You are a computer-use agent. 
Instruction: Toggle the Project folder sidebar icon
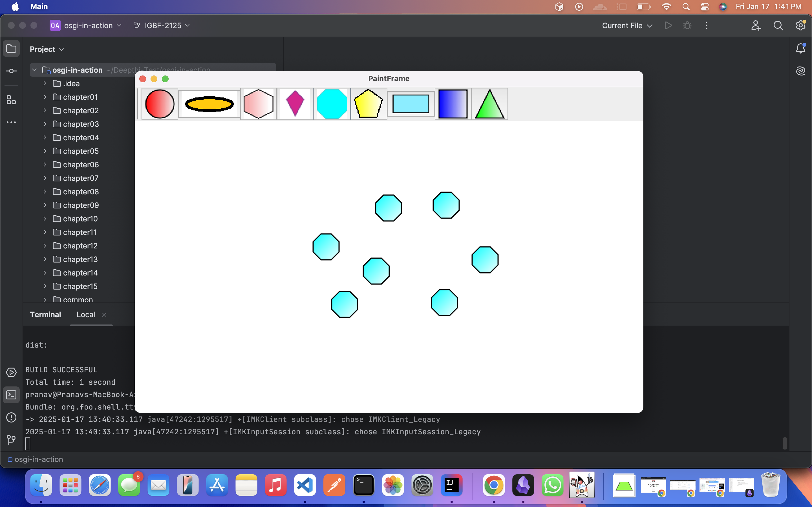11,49
